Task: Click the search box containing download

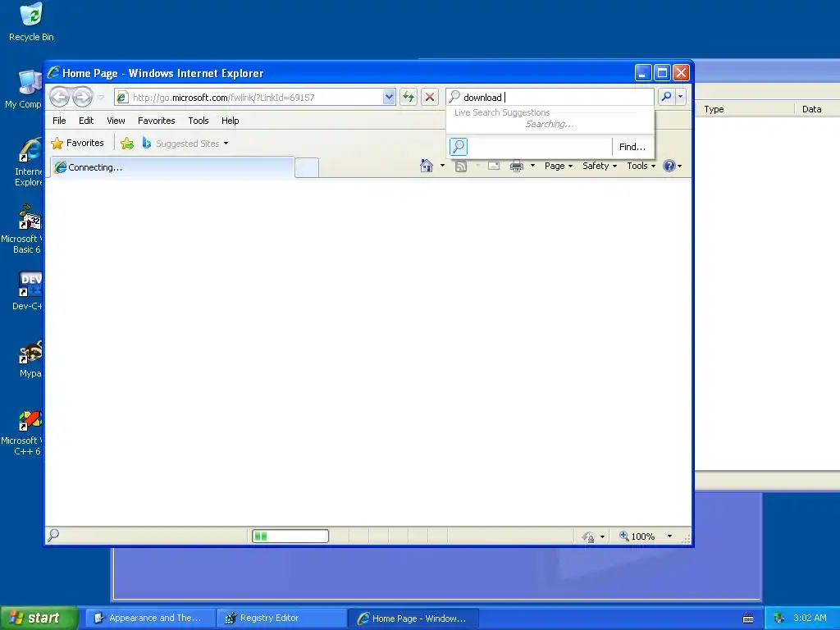Action: (550, 97)
